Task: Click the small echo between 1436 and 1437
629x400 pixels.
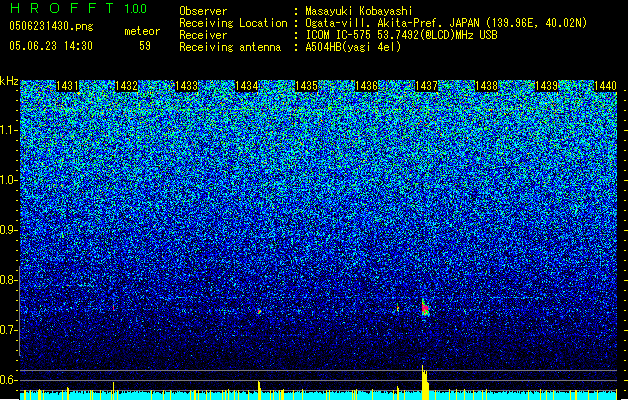Action: [398, 308]
